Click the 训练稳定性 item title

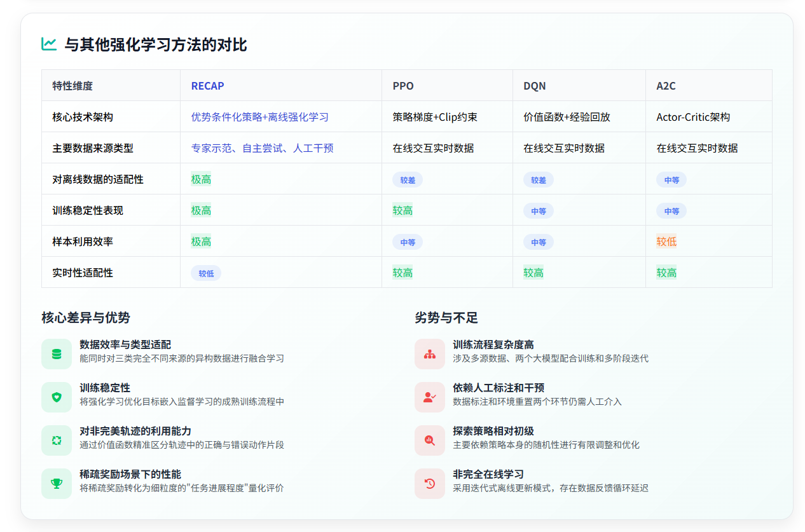pyautogui.click(x=105, y=388)
